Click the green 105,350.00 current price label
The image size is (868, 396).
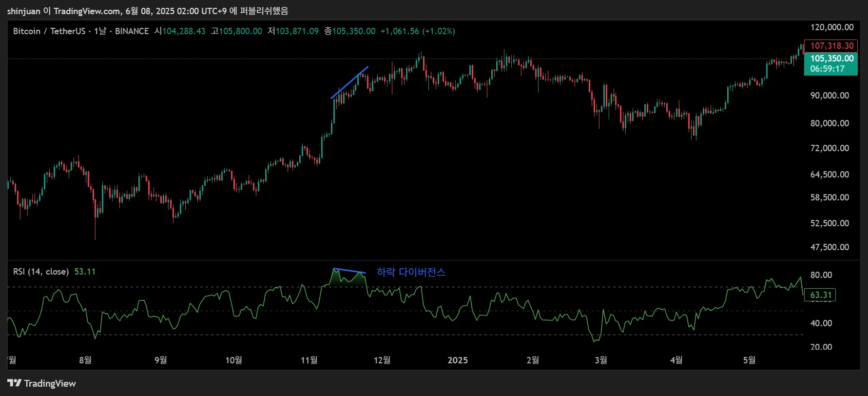pos(831,59)
